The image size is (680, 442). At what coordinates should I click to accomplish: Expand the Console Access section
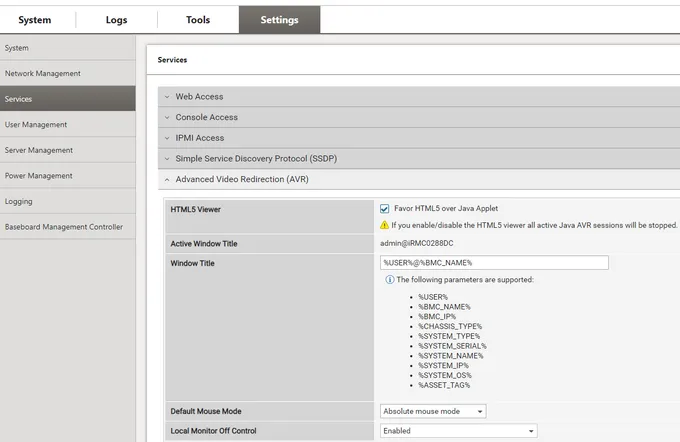pos(419,117)
